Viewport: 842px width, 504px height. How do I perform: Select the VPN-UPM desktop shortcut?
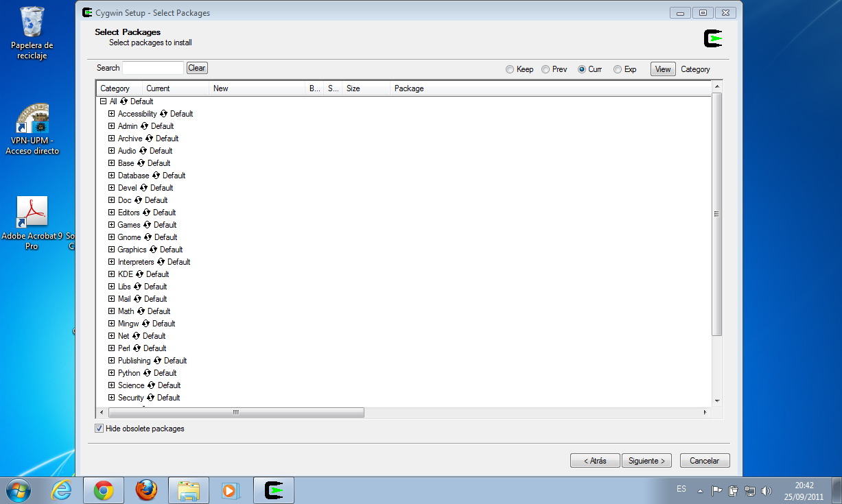pyautogui.click(x=32, y=129)
